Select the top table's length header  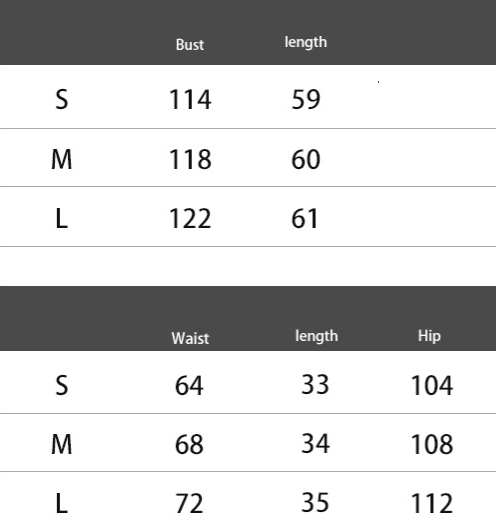[x=306, y=42]
